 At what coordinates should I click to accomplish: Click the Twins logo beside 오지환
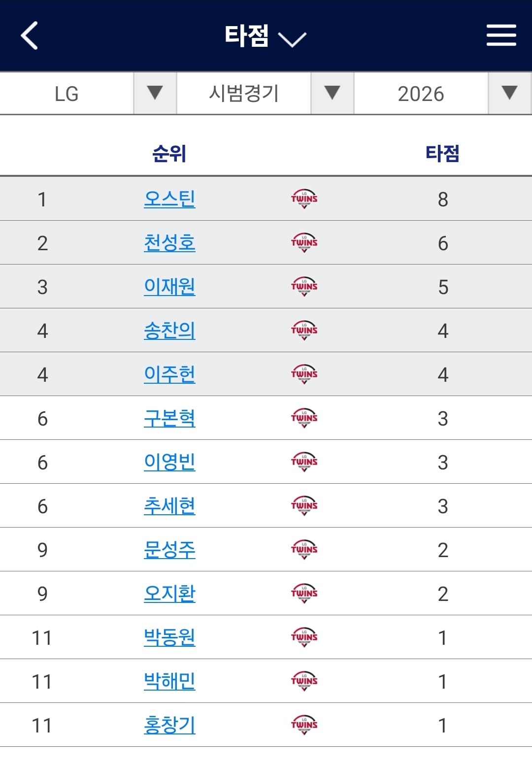[x=304, y=594]
